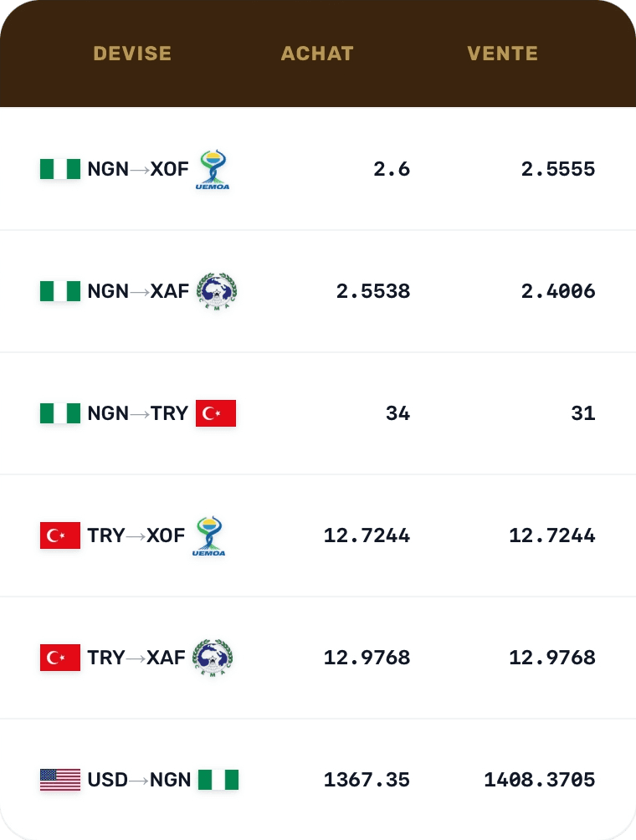Click the UEMOA logo in NGN→XOF row
This screenshot has height=840, width=636.
click(x=213, y=170)
